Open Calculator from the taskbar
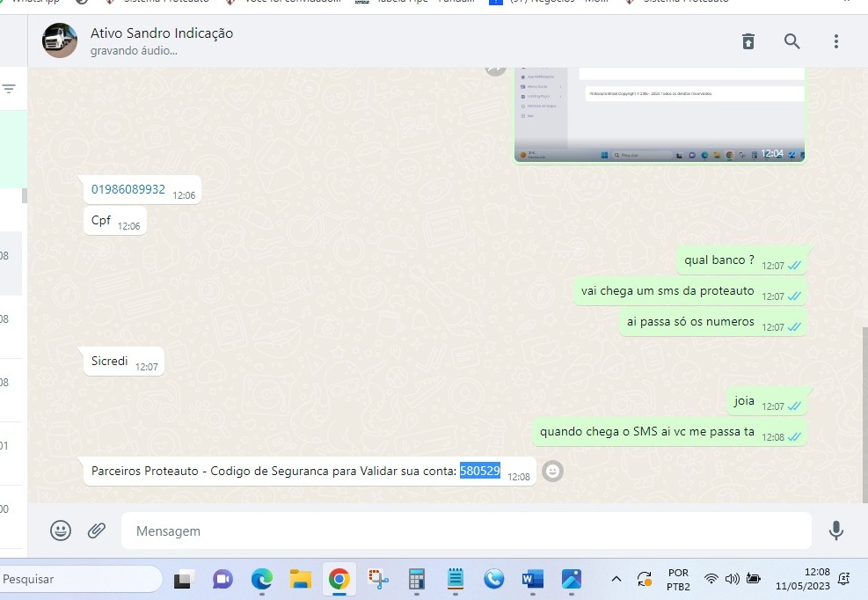868x600 pixels. click(417, 579)
